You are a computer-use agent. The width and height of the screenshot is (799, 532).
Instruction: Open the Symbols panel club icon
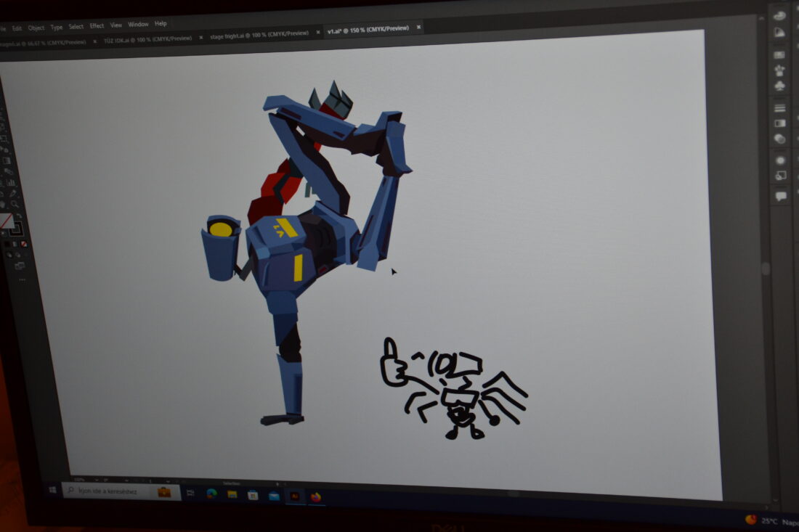[779, 86]
